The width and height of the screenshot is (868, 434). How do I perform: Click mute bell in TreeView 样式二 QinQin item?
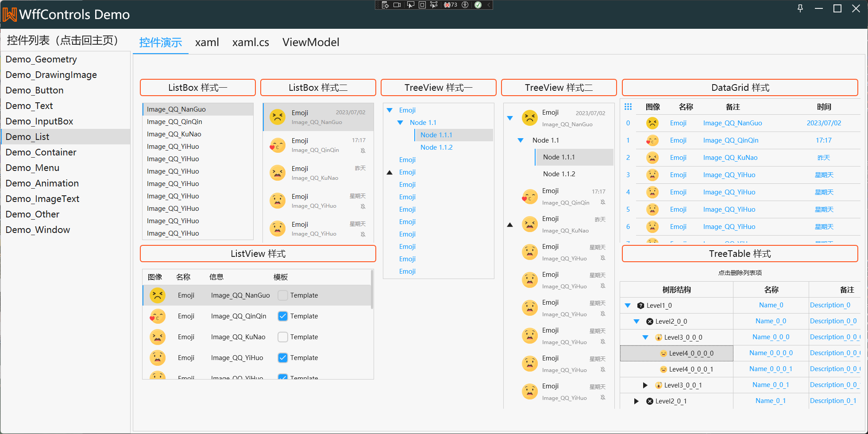pyautogui.click(x=603, y=202)
